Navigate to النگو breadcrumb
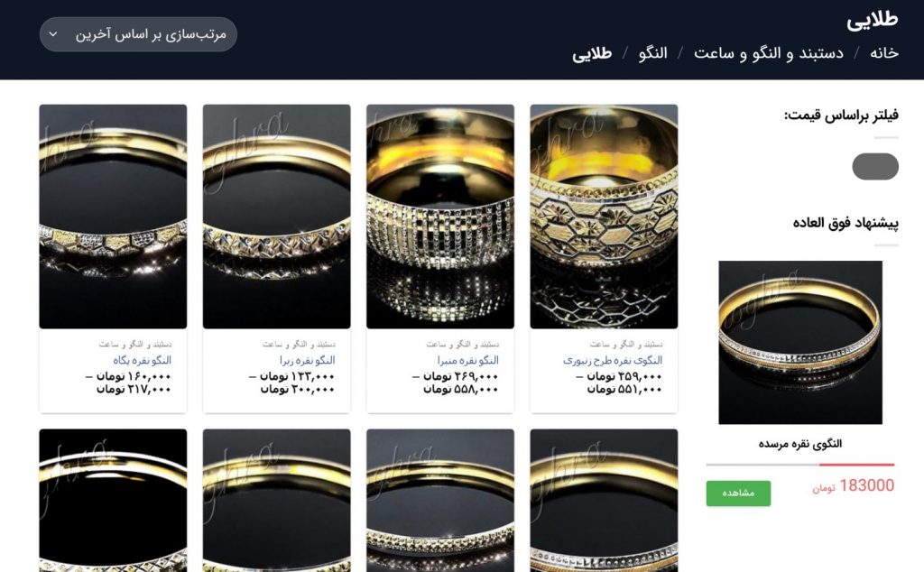Image resolution: width=924 pixels, height=572 pixels. tap(653, 53)
